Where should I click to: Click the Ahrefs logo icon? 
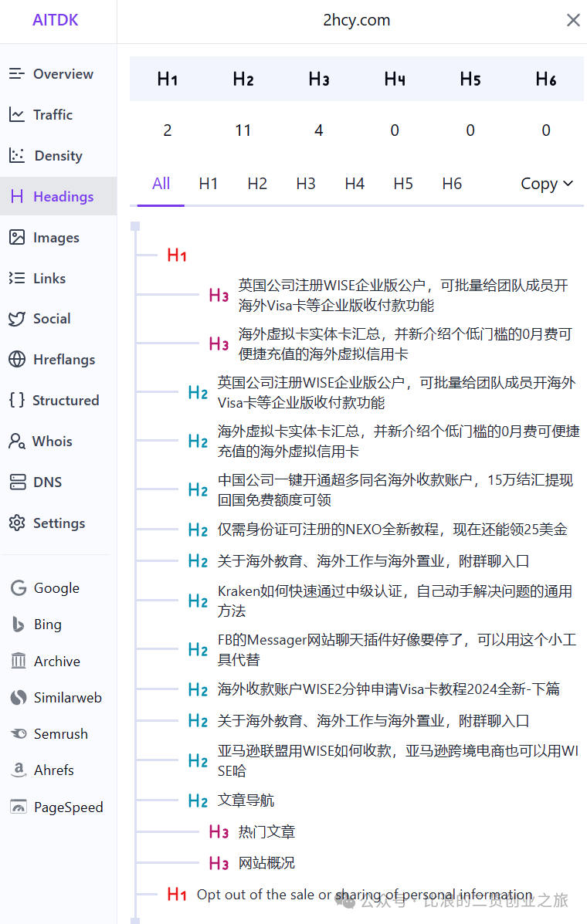[19, 770]
